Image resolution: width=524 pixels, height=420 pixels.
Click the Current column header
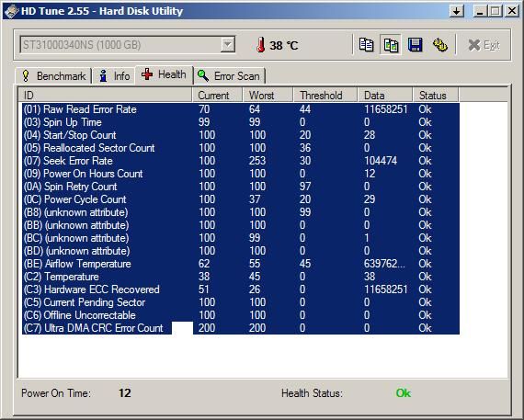[x=217, y=96]
